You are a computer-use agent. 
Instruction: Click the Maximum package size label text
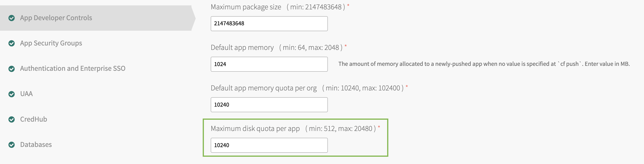click(246, 7)
